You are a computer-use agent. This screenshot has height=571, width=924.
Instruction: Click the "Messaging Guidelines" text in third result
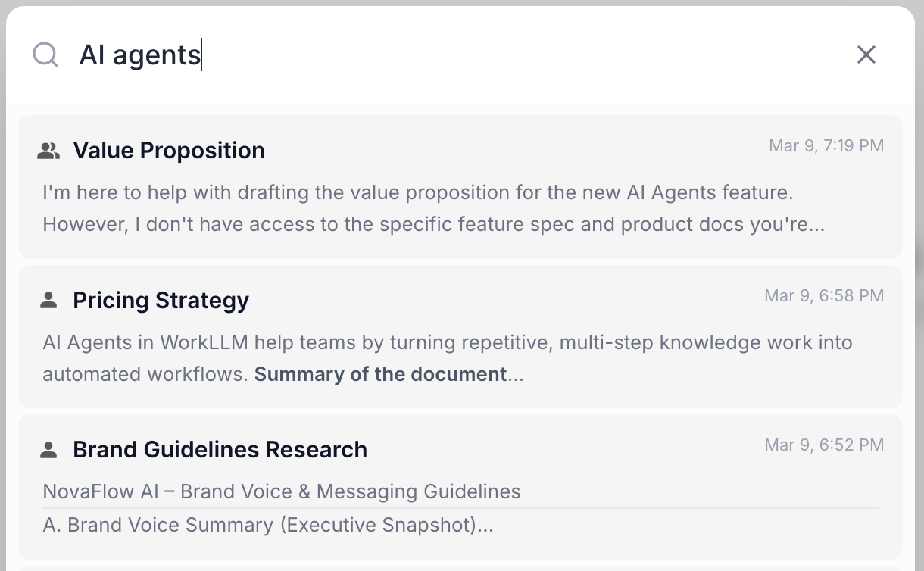point(419,491)
